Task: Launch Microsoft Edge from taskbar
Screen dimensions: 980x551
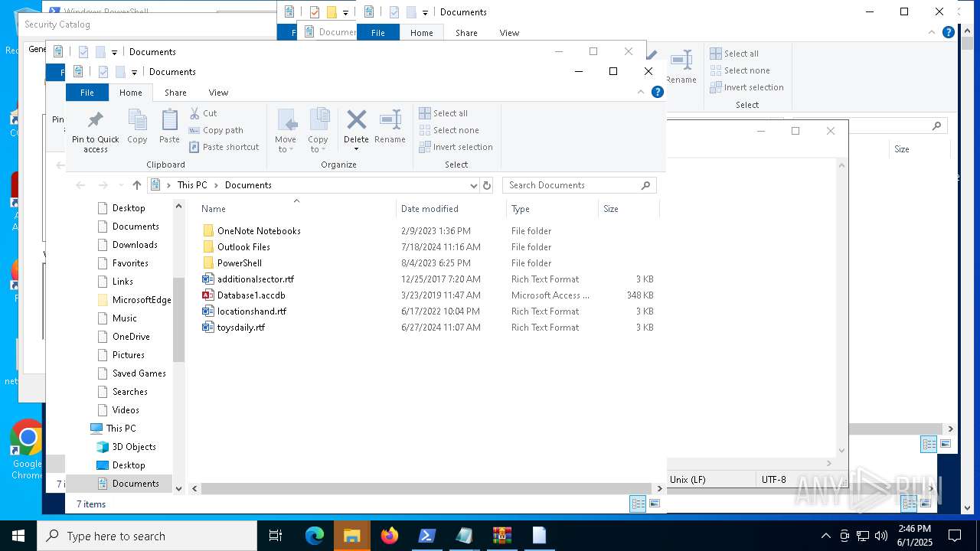Action: 315,536
